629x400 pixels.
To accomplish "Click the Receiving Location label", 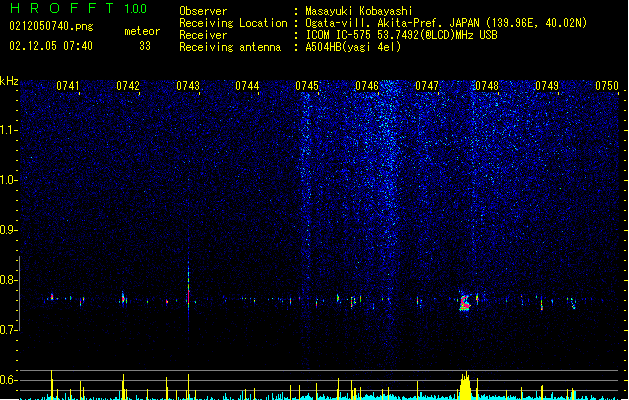I will pyautogui.click(x=233, y=23).
